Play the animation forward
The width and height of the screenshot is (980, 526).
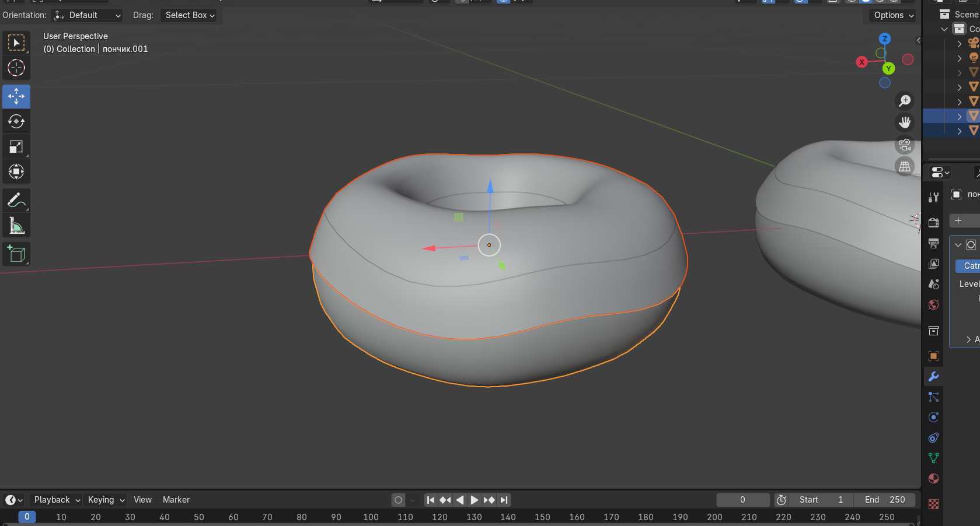(x=475, y=500)
